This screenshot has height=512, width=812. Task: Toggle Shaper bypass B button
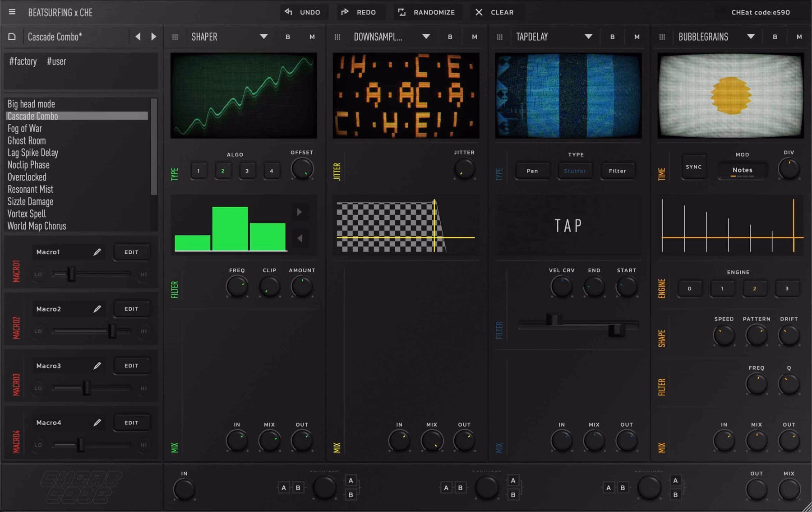click(x=288, y=37)
